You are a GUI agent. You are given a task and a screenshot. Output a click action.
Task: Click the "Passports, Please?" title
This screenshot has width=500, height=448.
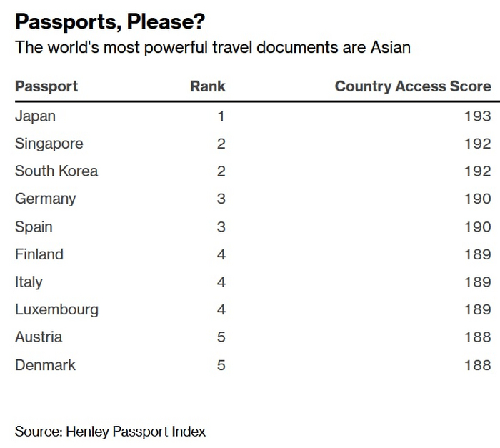pyautogui.click(x=110, y=22)
